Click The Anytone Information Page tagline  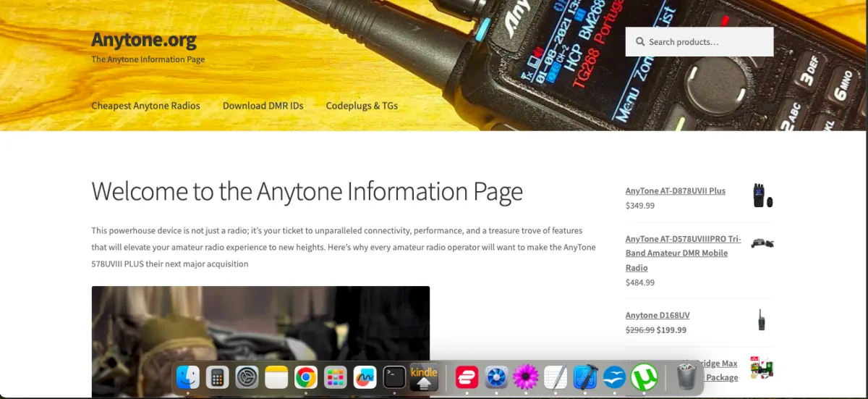click(x=148, y=59)
